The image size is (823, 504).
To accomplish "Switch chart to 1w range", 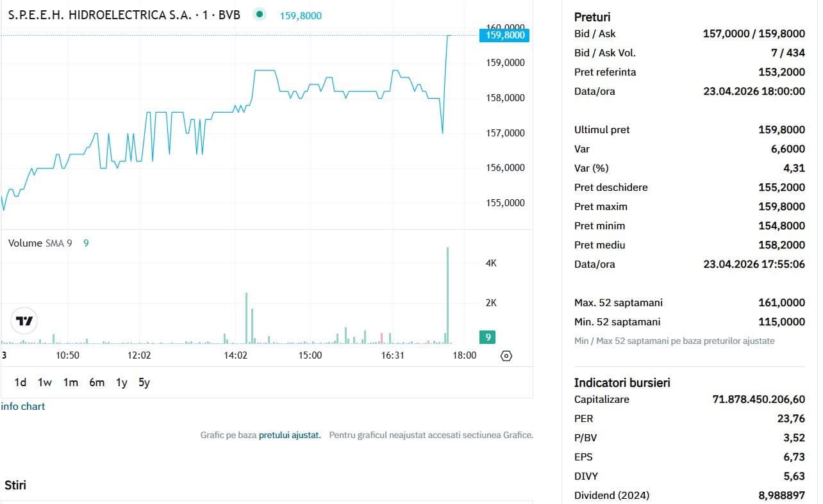I will click(x=45, y=382).
